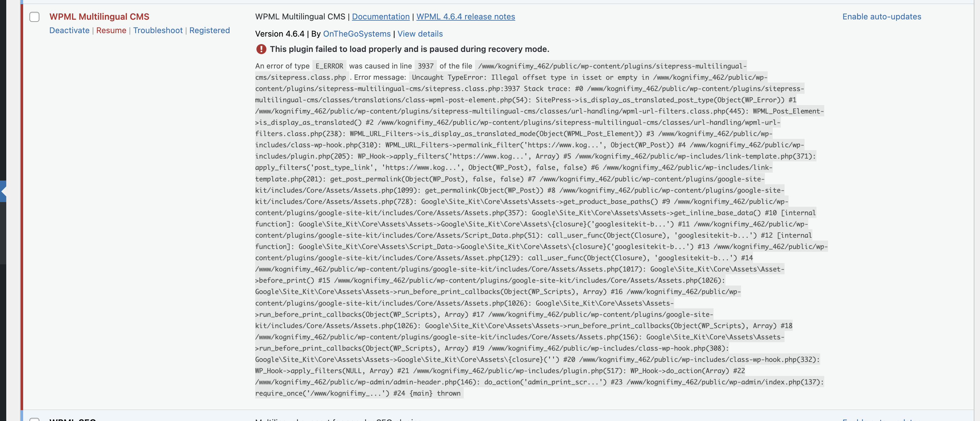Click the blue admin sidebar menu arrow indicator
The height and width of the screenshot is (421, 980).
coord(3,191)
